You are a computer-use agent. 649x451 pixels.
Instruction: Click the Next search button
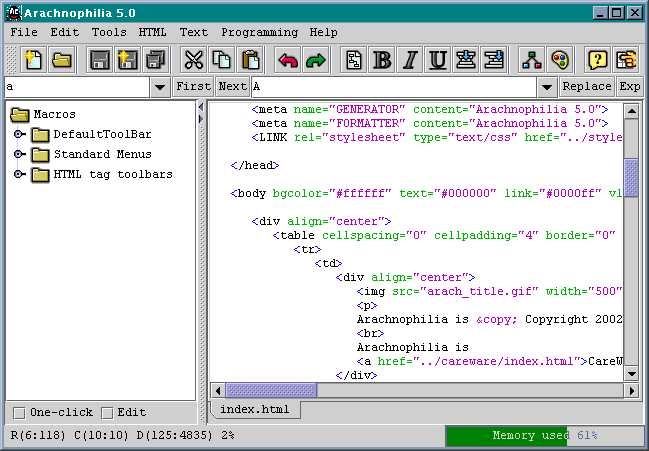click(232, 87)
